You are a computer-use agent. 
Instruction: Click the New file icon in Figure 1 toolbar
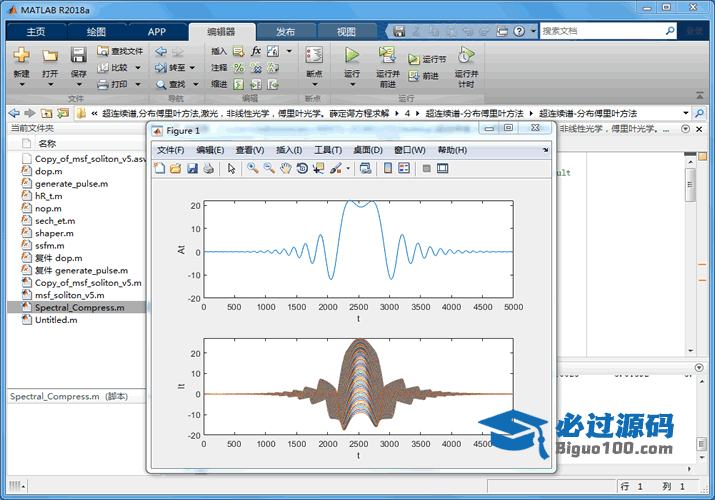(x=160, y=169)
